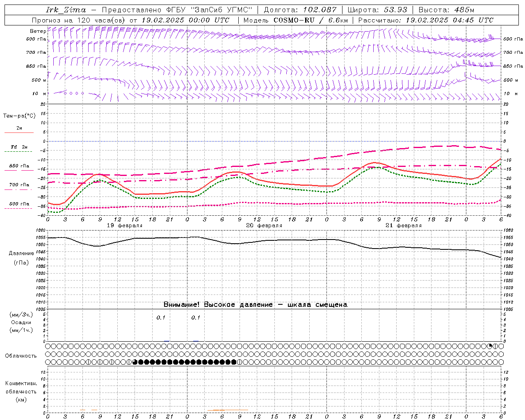
Task: Select the 'Td 2м' dew point legend entry
Action: pos(19,147)
